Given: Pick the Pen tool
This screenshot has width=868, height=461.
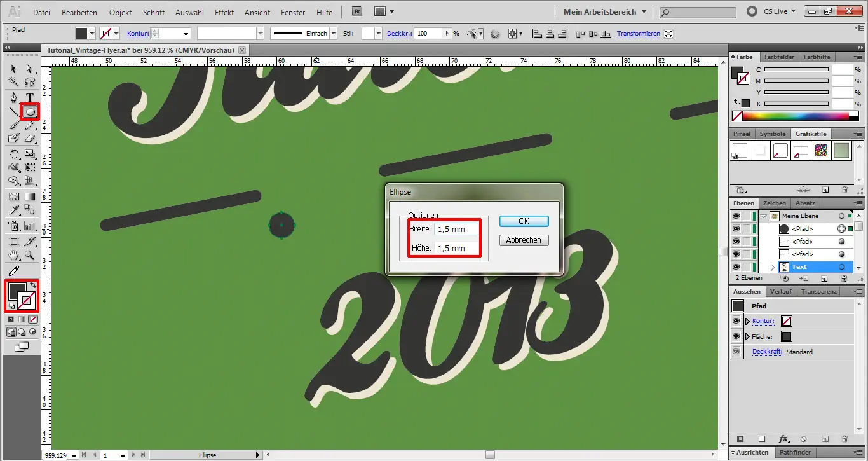Looking at the screenshot, I should click(14, 97).
